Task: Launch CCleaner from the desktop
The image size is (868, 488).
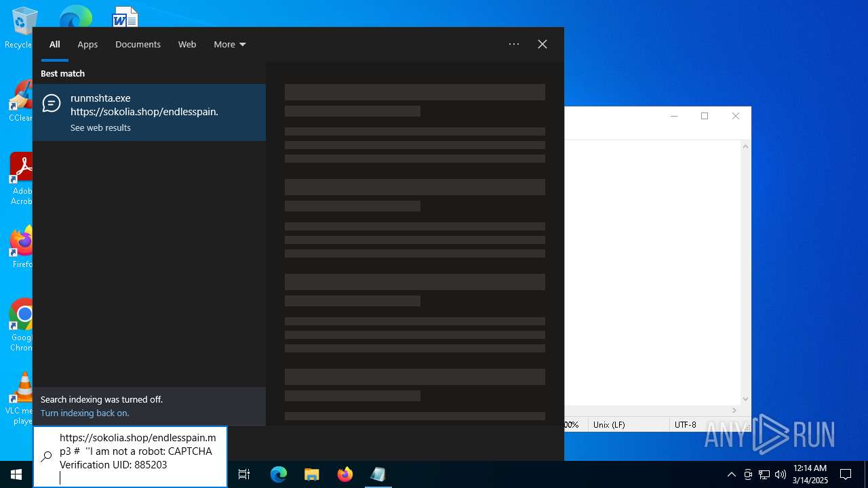Action: click(x=20, y=102)
